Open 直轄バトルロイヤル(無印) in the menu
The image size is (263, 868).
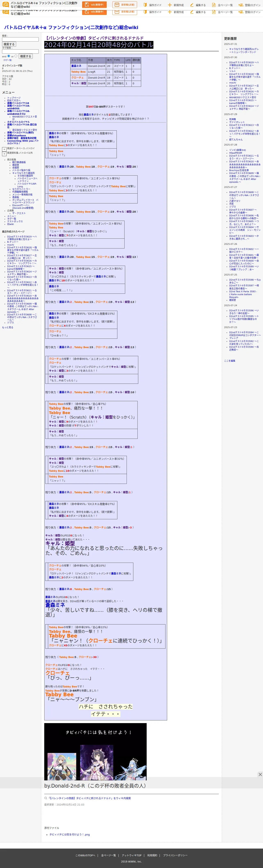click(20, 133)
